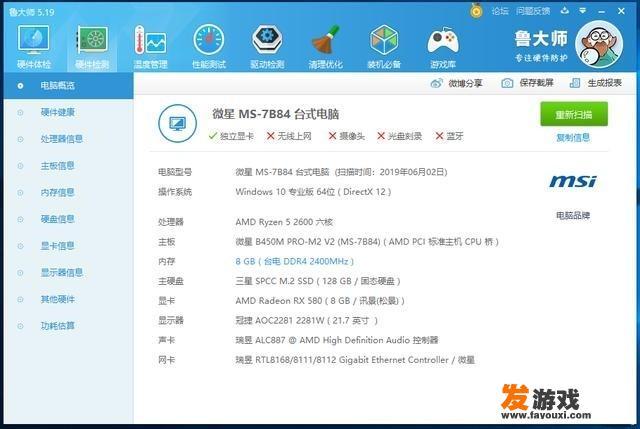Click the 鲁大师 mascot avatar
Viewport: 640px width, 429px height.
(x=599, y=44)
